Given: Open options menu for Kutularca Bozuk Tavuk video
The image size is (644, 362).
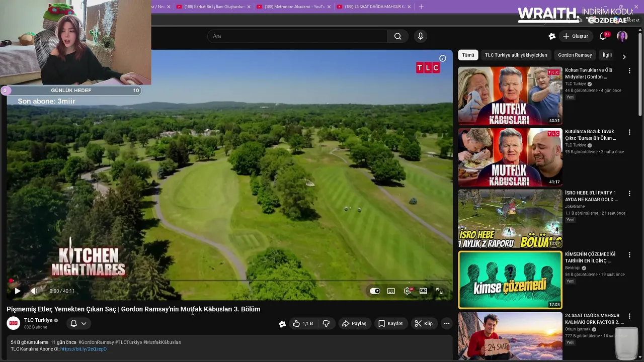Looking at the screenshot, I should pyautogui.click(x=629, y=132).
